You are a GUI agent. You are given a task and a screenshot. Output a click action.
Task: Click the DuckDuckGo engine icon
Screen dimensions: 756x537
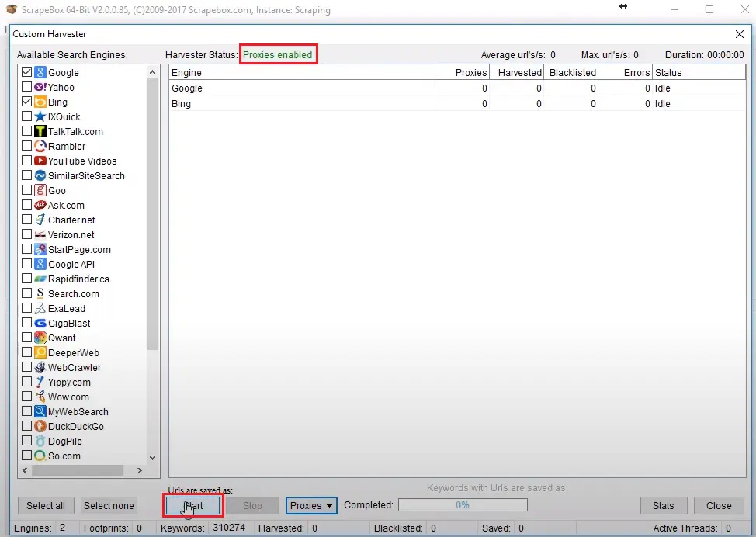(40, 426)
